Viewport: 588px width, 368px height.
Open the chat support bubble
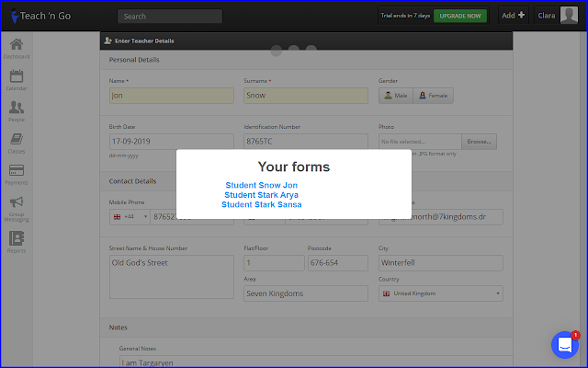(564, 344)
